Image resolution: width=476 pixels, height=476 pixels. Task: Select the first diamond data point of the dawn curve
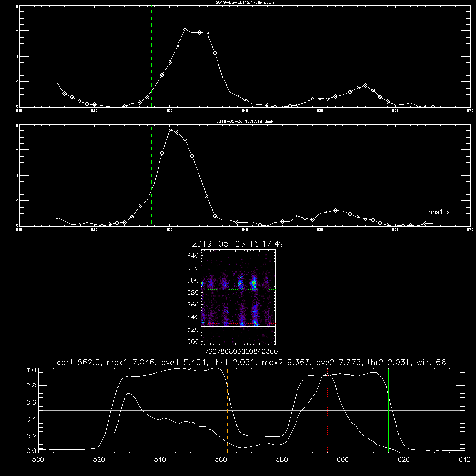[57, 82]
